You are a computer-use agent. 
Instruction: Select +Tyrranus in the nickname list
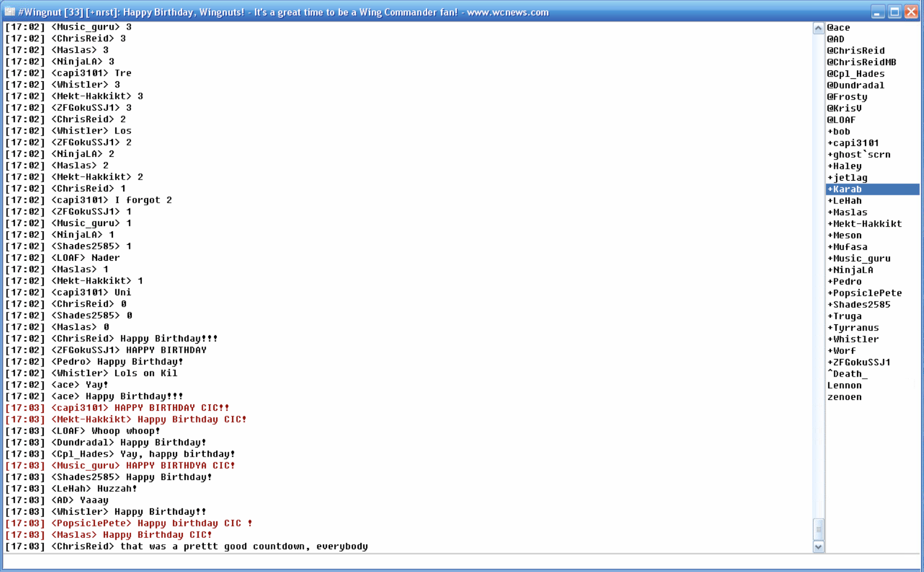[853, 328]
